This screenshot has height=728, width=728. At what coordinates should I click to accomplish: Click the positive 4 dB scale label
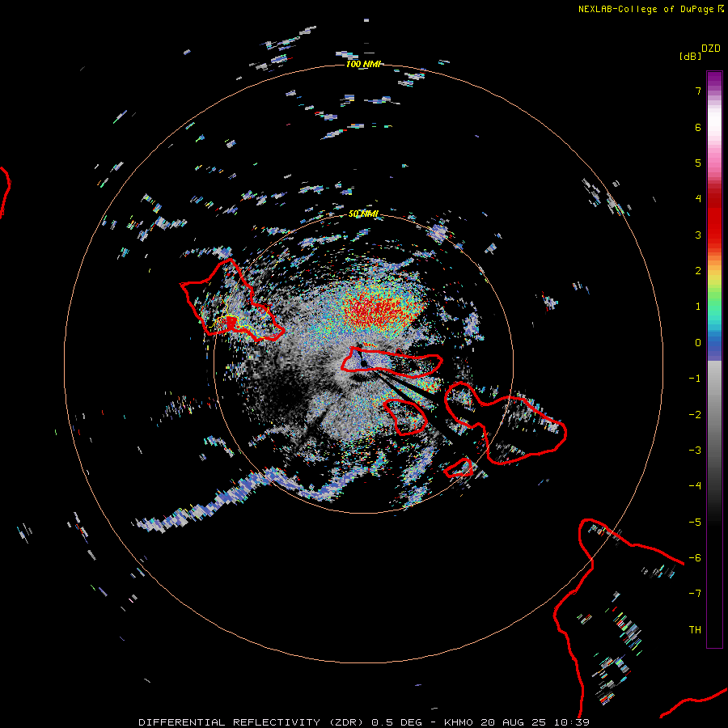(x=698, y=199)
